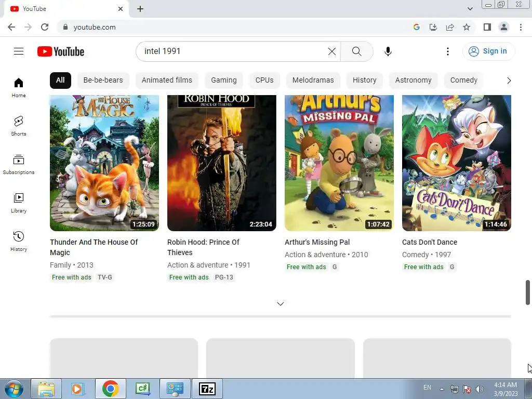Click the page vertical scrollbar thumb
This screenshot has height=399, width=532.
pos(528,292)
